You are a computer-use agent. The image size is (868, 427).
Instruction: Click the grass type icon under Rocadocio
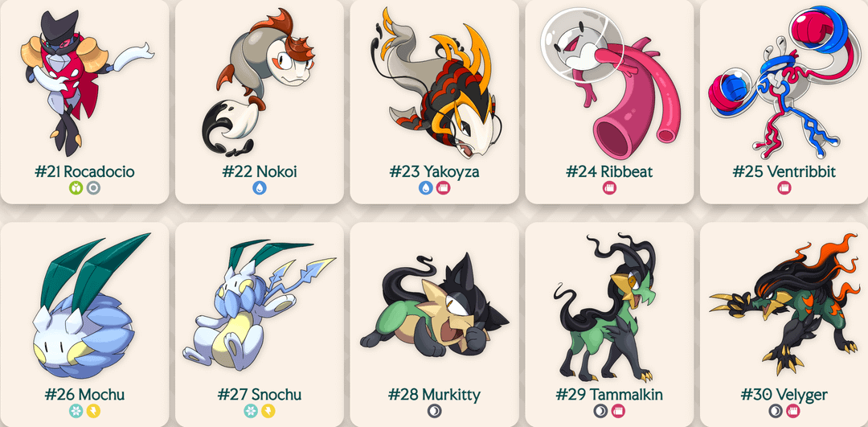[76, 188]
